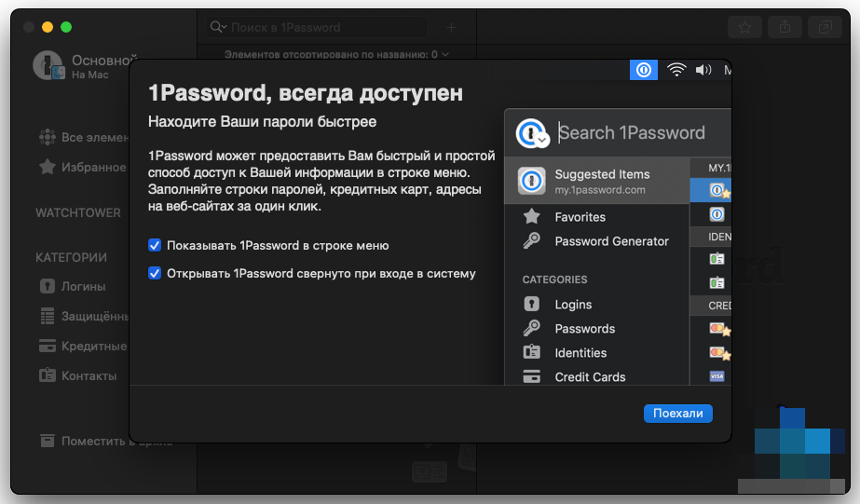Click the 1Password menu bar icon
The height and width of the screenshot is (504, 860).
(x=643, y=70)
